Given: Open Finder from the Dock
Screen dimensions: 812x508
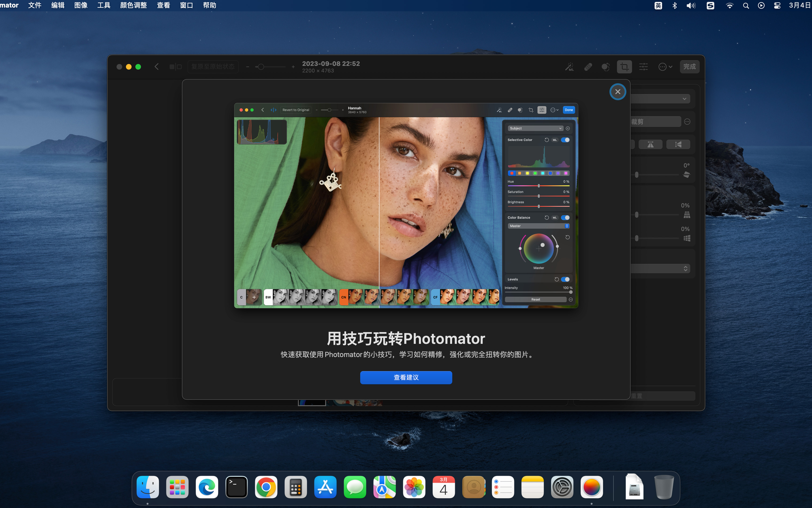Looking at the screenshot, I should pos(148,487).
